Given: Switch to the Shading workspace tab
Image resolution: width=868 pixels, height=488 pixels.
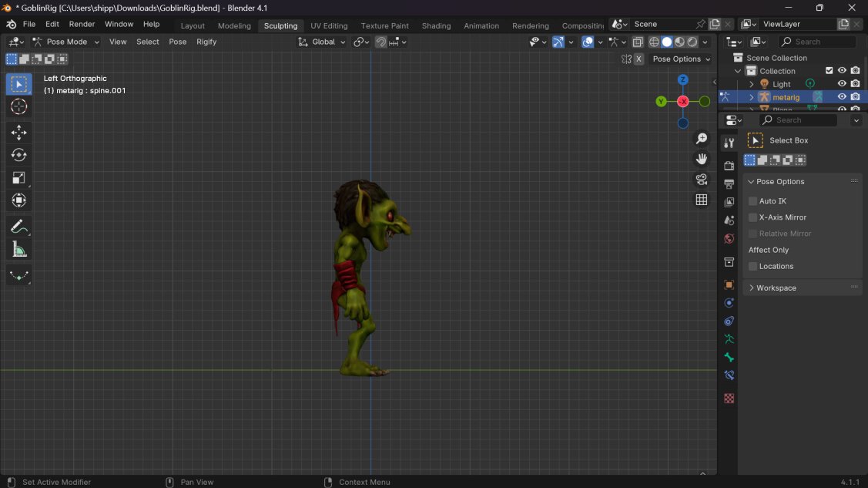Looking at the screenshot, I should coord(436,25).
